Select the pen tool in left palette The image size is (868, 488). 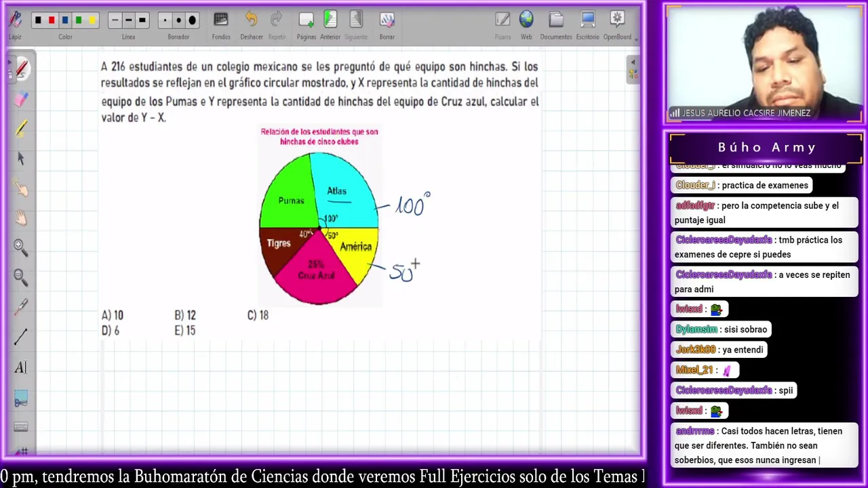coord(21,68)
